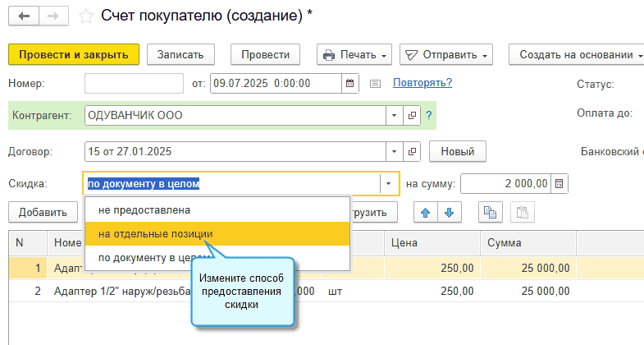Open the calendar picker for invoice date
The width and height of the screenshot is (644, 345).
click(350, 83)
